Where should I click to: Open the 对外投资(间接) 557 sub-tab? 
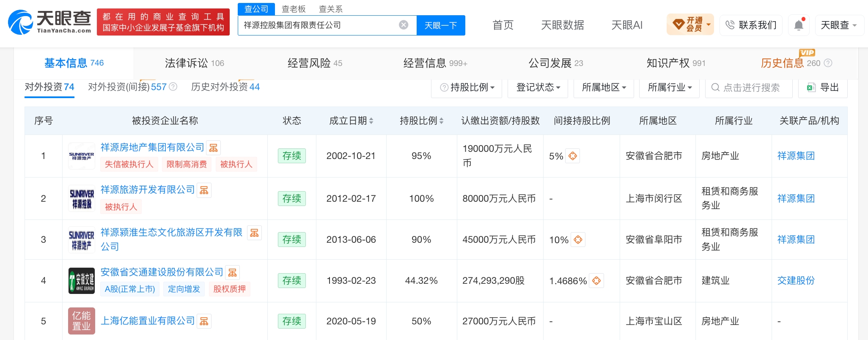(x=127, y=87)
